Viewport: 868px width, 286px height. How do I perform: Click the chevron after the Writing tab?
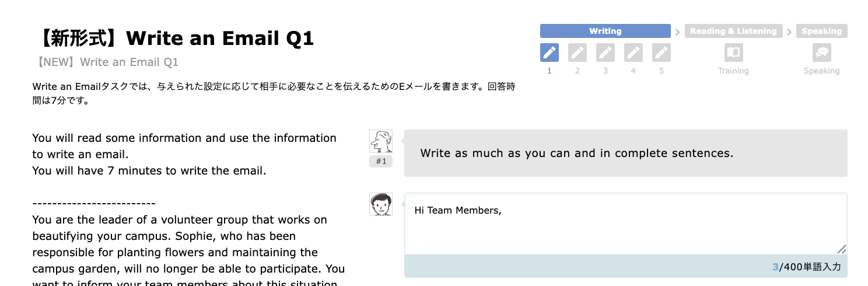tap(678, 32)
